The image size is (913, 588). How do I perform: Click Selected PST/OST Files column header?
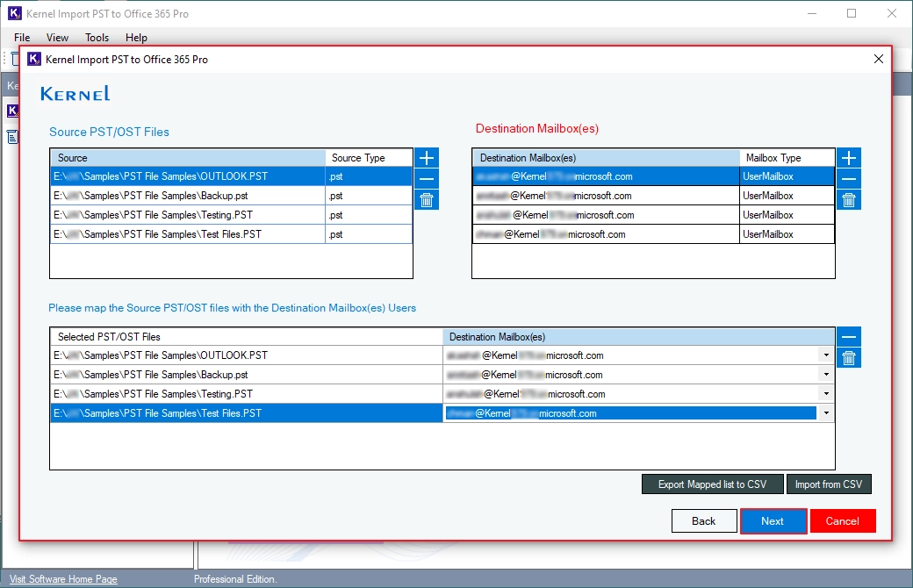point(247,336)
